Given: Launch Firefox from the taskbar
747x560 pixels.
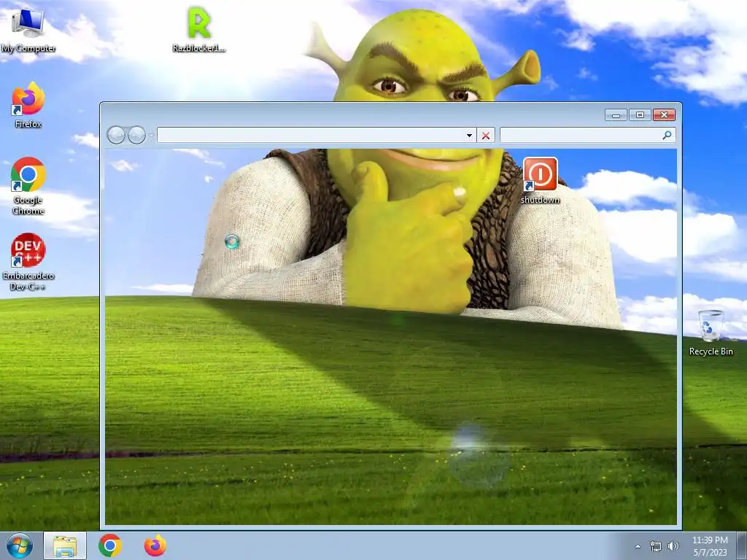Looking at the screenshot, I should 155,545.
